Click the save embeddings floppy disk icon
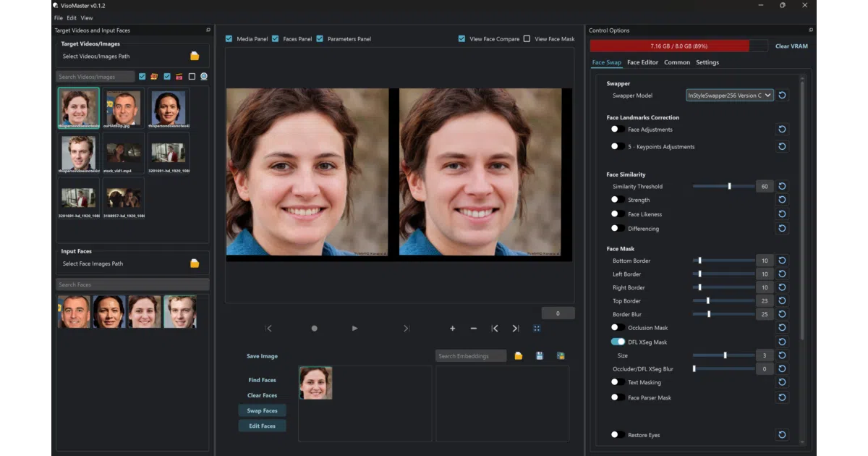This screenshot has width=868, height=456. pos(540,355)
